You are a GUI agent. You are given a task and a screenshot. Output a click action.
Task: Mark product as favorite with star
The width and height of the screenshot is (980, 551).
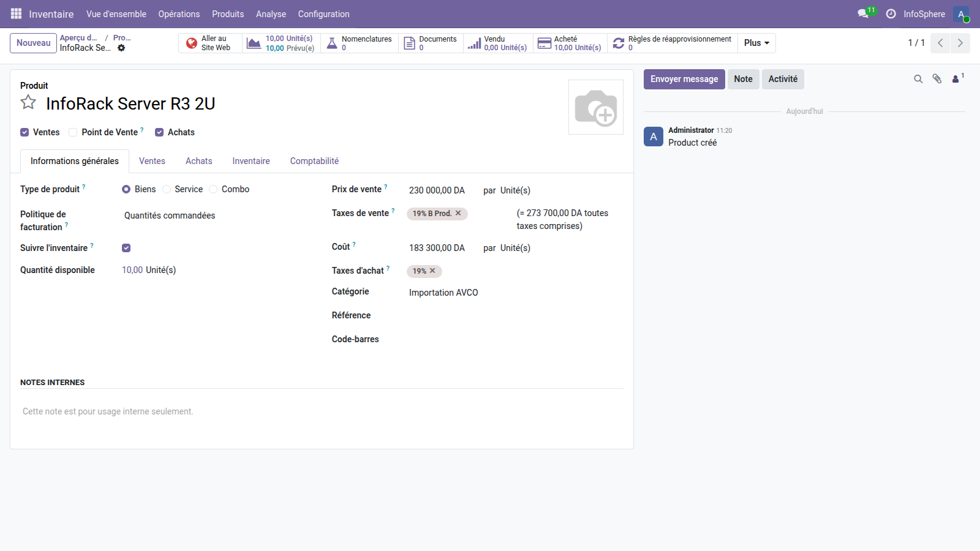click(28, 103)
